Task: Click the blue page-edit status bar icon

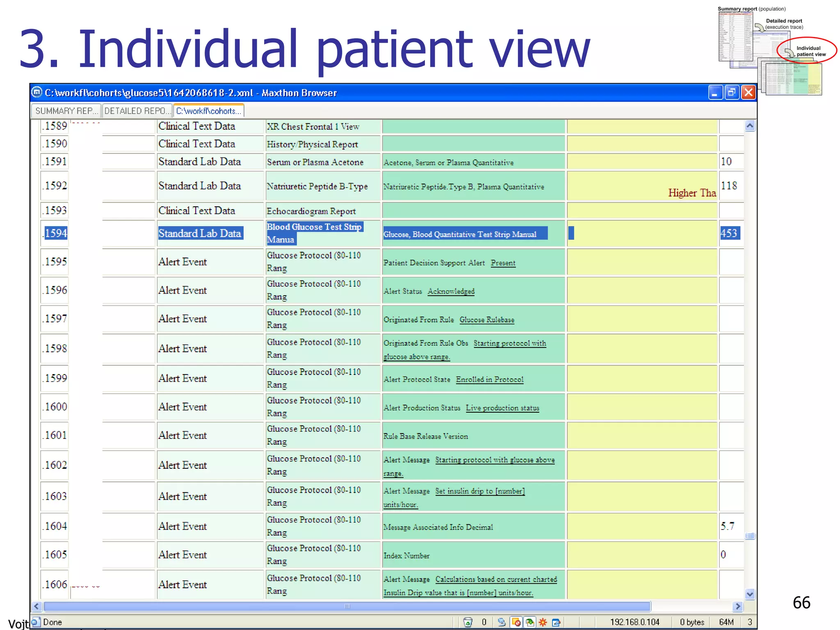Action: point(556,622)
